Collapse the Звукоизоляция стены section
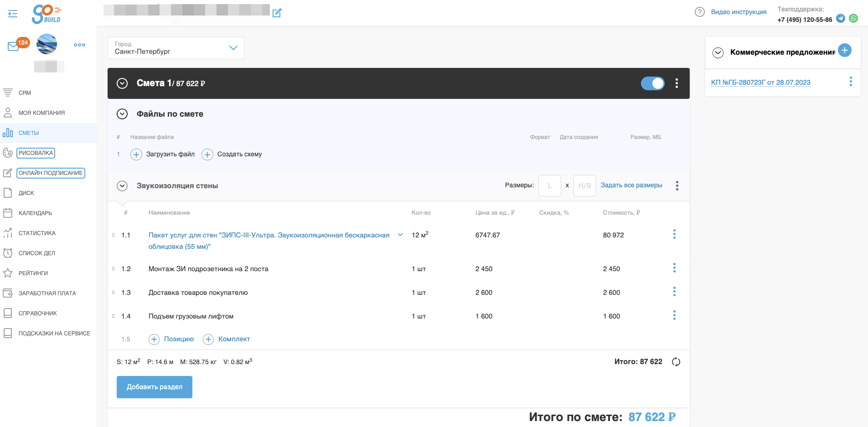Image resolution: width=868 pixels, height=427 pixels. point(122,186)
